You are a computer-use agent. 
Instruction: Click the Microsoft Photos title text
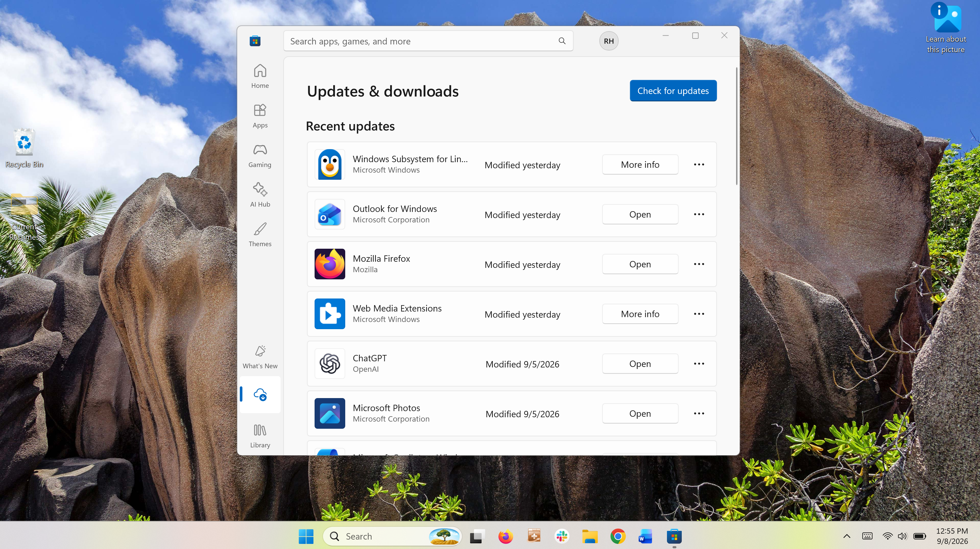pos(386,408)
